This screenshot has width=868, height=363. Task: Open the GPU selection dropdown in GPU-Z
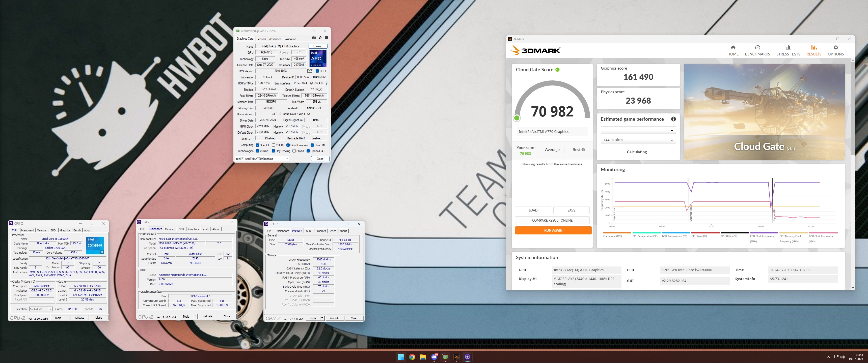(x=262, y=159)
